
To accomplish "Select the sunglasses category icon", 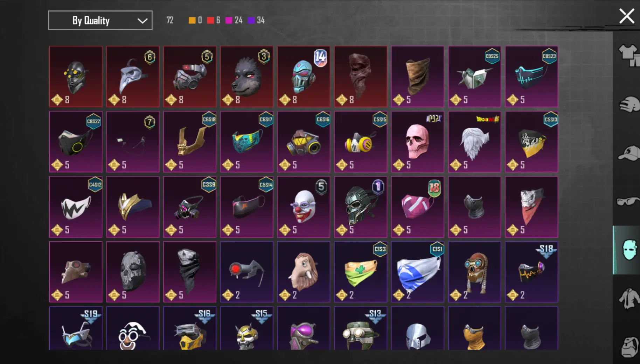I will click(628, 202).
